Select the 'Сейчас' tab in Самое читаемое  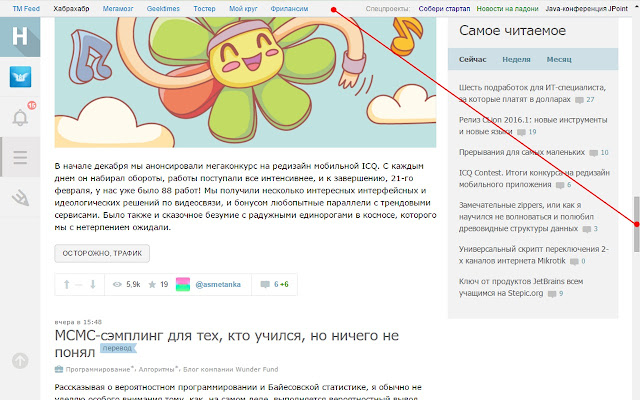(x=473, y=59)
